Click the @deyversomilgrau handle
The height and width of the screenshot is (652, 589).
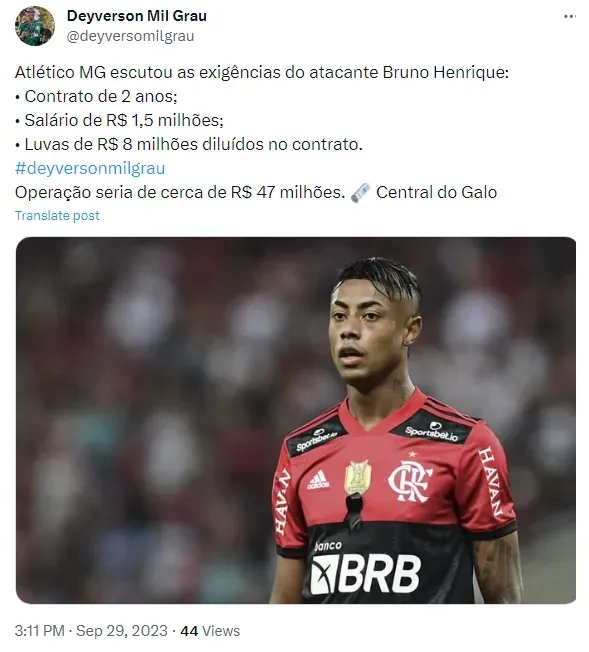[130, 36]
